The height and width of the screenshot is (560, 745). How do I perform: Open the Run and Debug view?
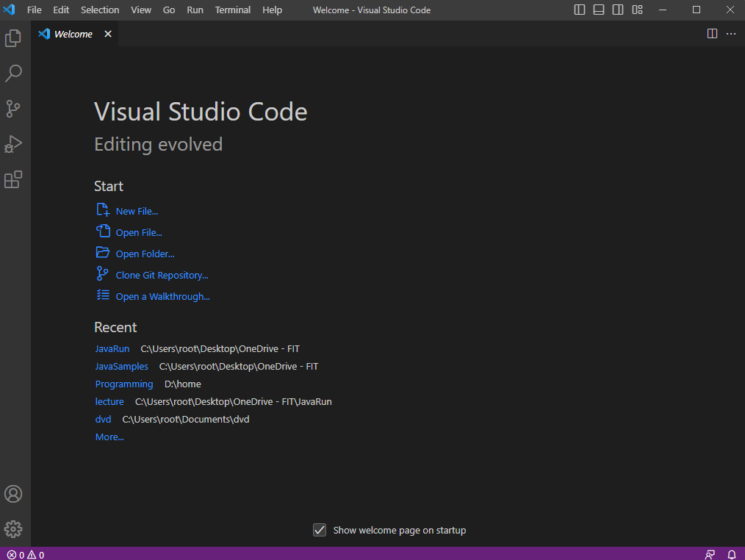13,144
